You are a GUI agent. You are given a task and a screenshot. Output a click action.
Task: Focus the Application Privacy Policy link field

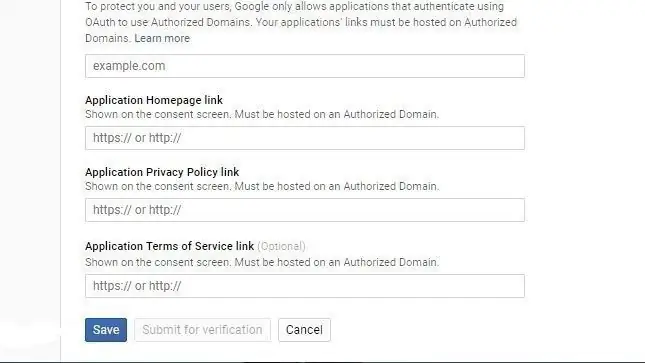(305, 210)
